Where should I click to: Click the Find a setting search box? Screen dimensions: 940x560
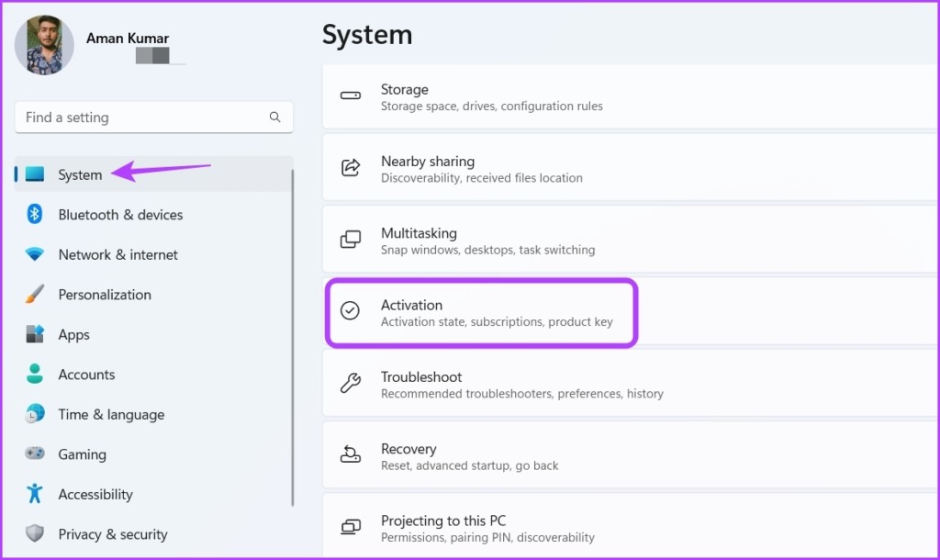[138, 118]
